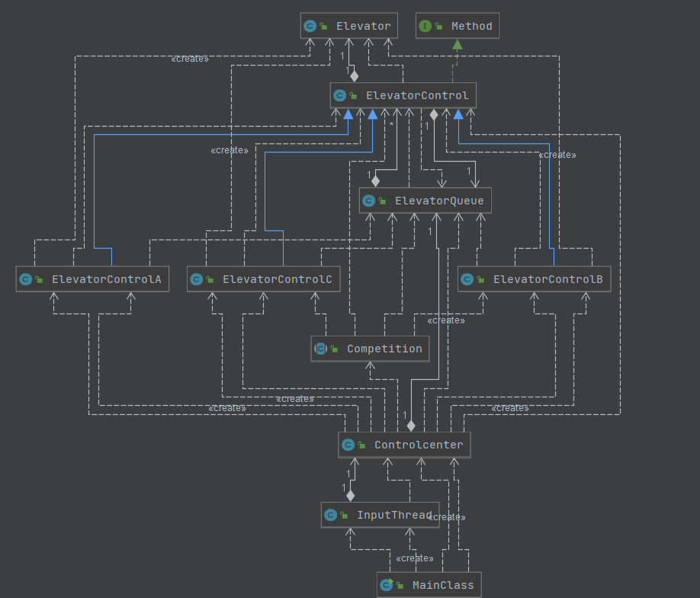The height and width of the screenshot is (598, 700).
Task: Select the ElevatorControlB class label
Action: click(547, 279)
